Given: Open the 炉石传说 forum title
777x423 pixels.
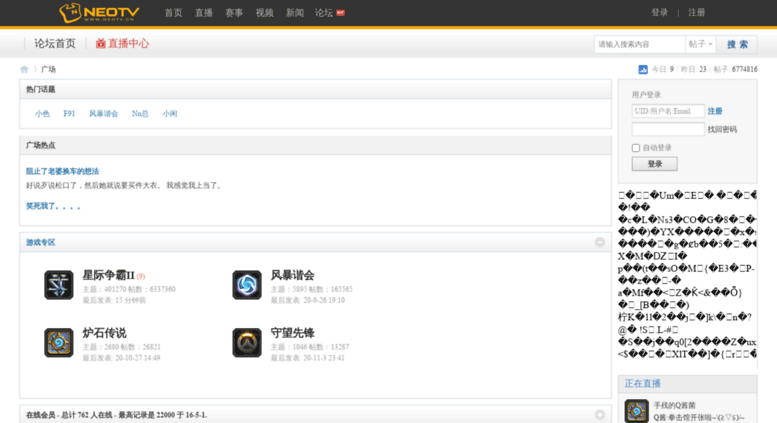Looking at the screenshot, I should [x=104, y=333].
